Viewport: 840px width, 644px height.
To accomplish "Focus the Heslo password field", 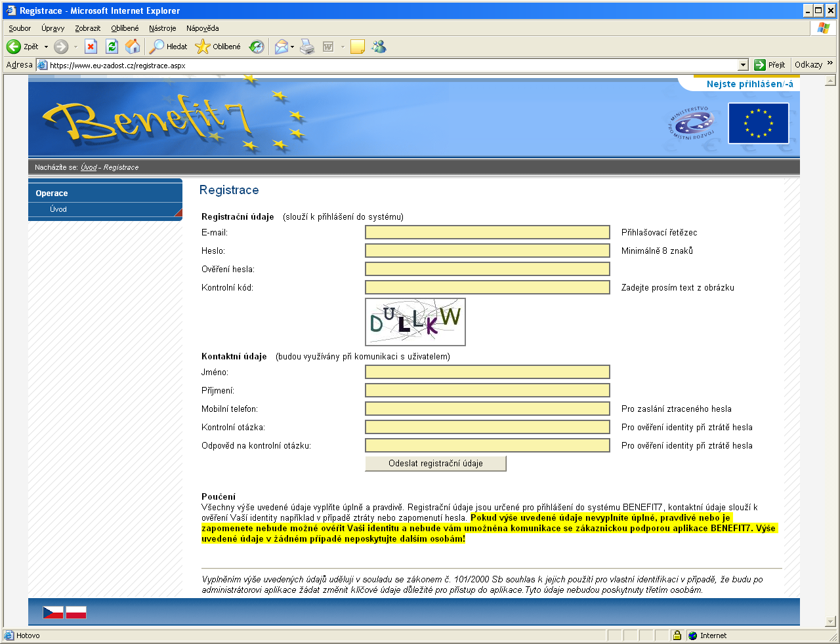I will coord(488,251).
